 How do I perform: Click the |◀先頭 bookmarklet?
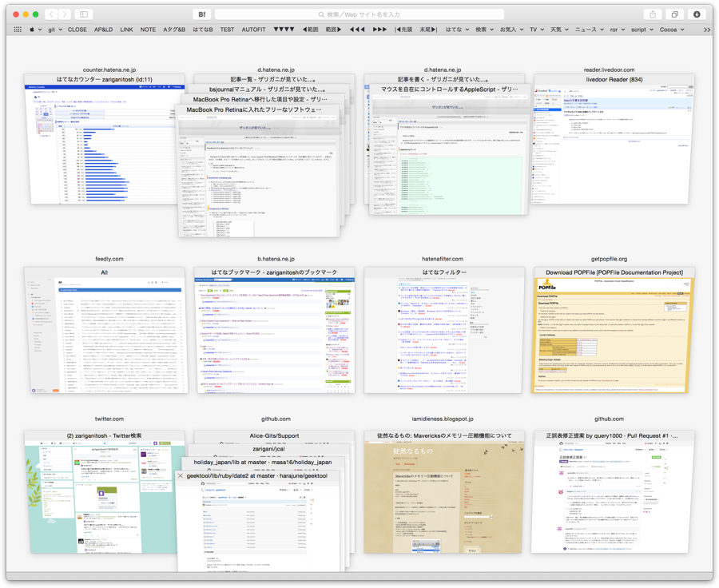point(403,30)
